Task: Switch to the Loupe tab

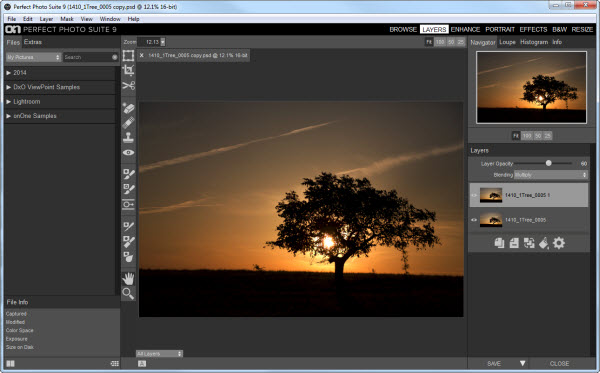Action: click(x=507, y=42)
